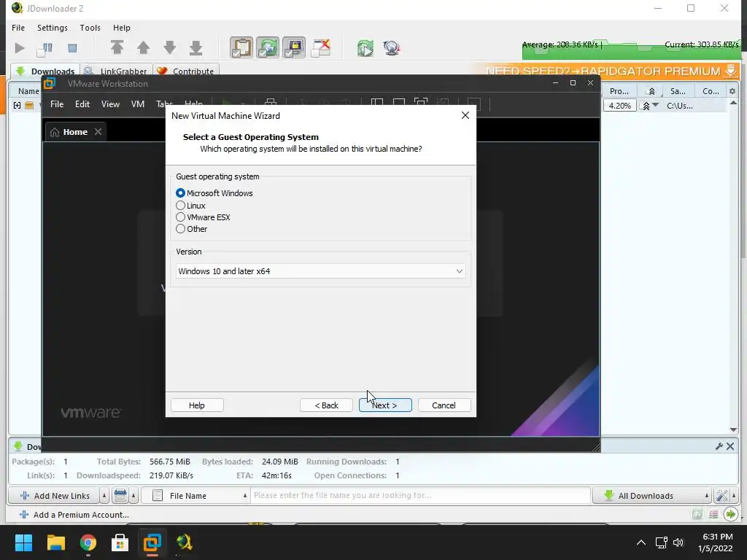
Task: Open Windows Start menu
Action: click(x=23, y=542)
